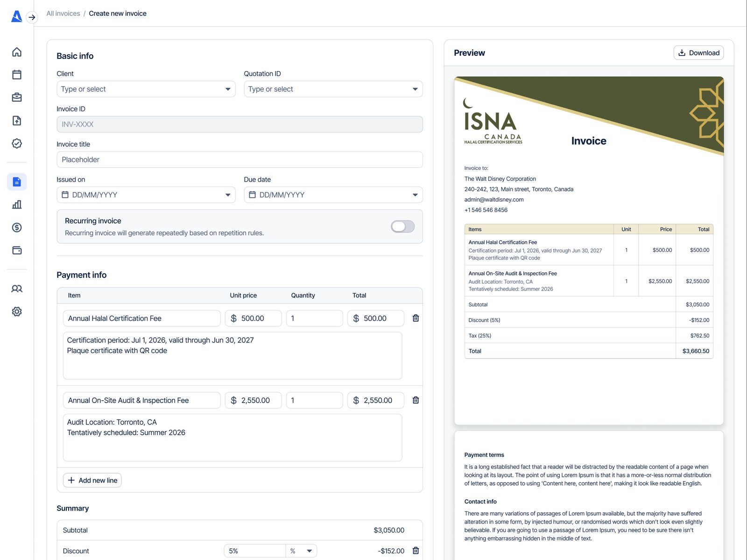Click the invoice preview page thumbnail
Screen dimensions: 747x560
(589, 251)
